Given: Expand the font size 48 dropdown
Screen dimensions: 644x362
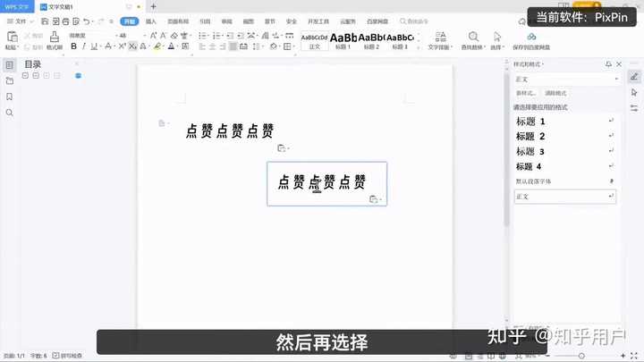Looking at the screenshot, I should tap(145, 36).
